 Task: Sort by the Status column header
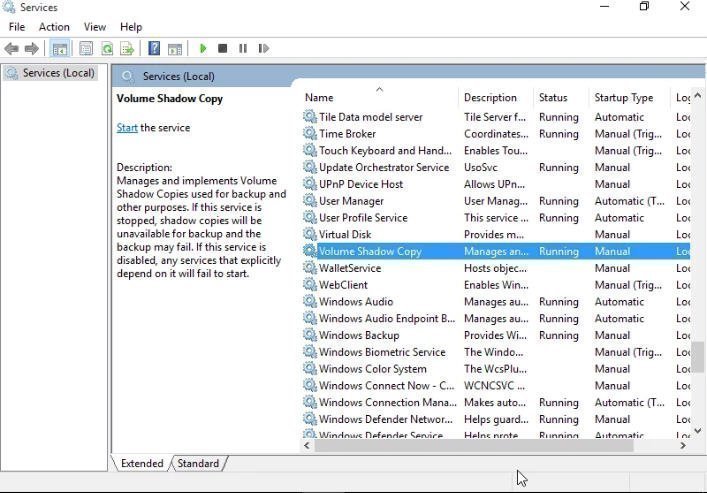click(x=561, y=97)
